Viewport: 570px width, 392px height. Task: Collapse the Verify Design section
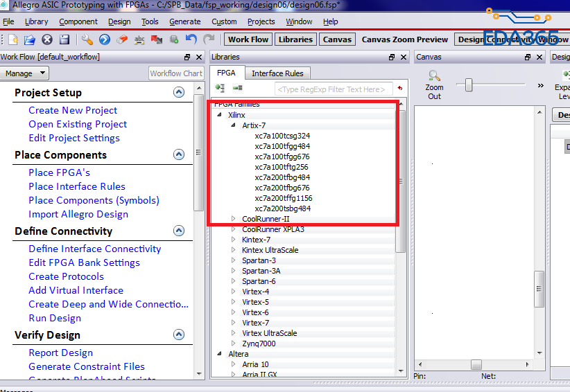[178, 335]
